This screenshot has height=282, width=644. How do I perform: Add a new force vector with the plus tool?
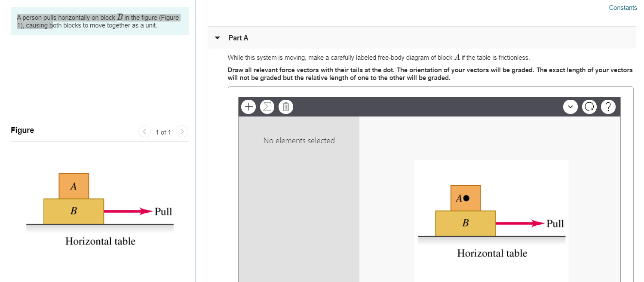coord(248,106)
